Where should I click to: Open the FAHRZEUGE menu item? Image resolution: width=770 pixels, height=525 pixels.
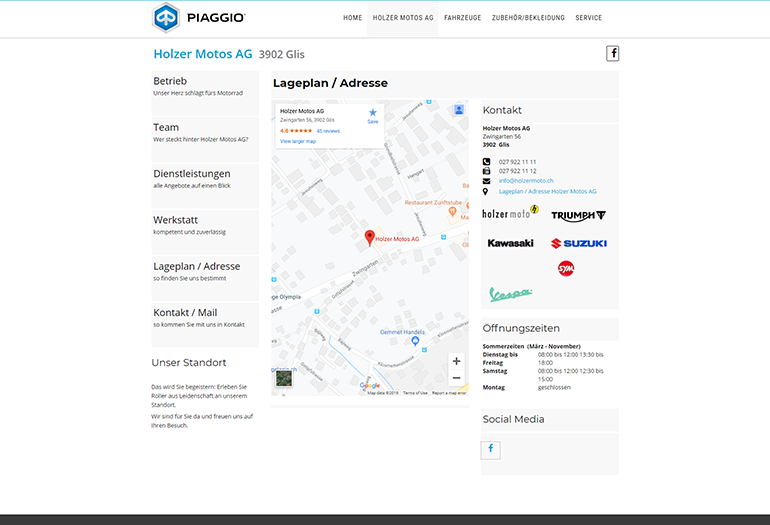pyautogui.click(x=463, y=18)
